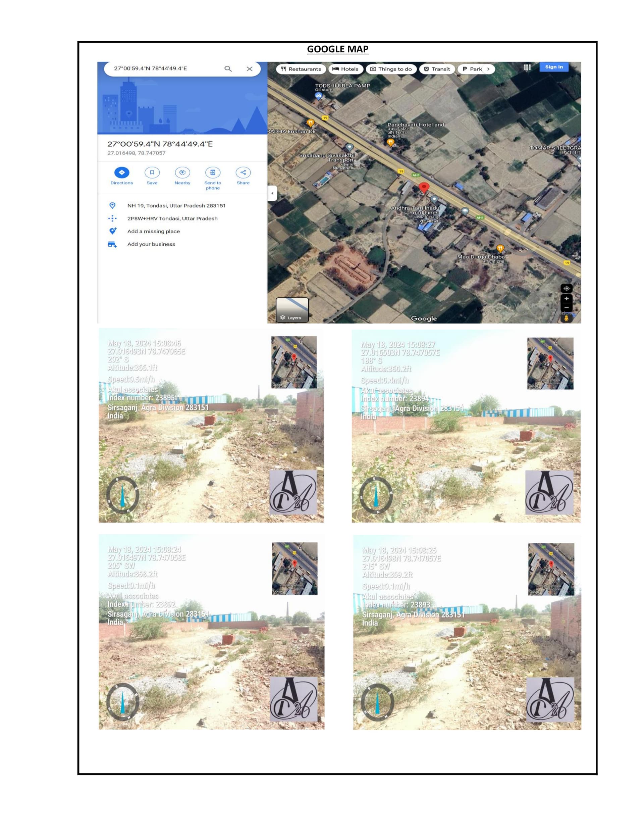Select the address text NH 19, Tondasi, Uttar Pradesh 283151
The height and width of the screenshot is (834, 644).
click(176, 205)
